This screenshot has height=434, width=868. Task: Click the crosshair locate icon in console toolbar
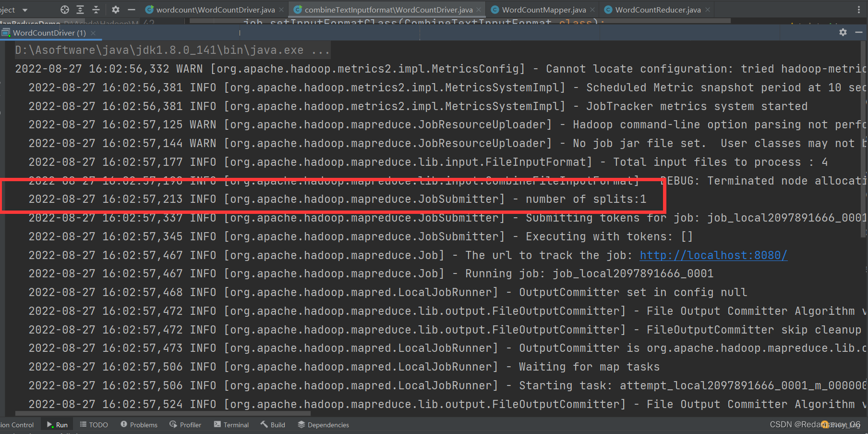(64, 9)
